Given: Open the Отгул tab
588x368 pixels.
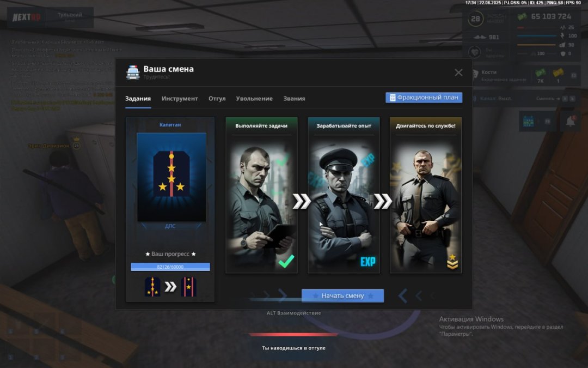Looking at the screenshot, I should click(x=217, y=99).
